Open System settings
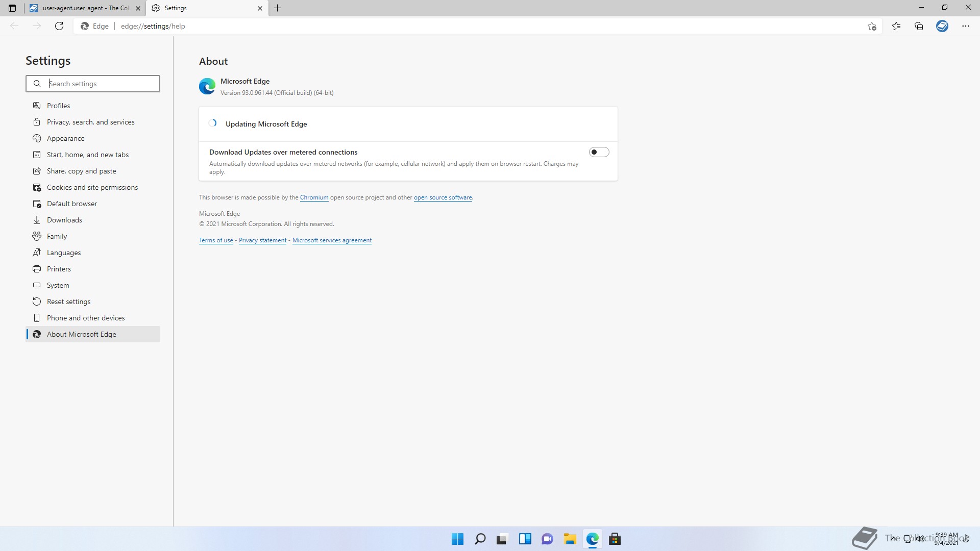The width and height of the screenshot is (980, 551). point(93,285)
